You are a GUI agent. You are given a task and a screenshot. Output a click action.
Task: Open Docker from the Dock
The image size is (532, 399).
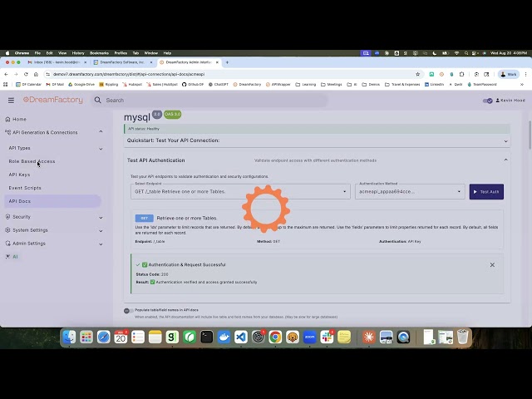click(x=224, y=337)
